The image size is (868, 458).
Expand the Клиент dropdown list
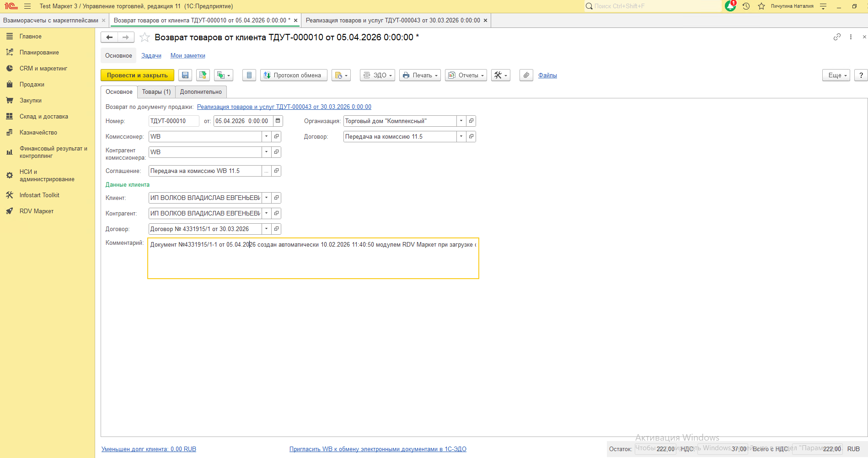pos(266,198)
